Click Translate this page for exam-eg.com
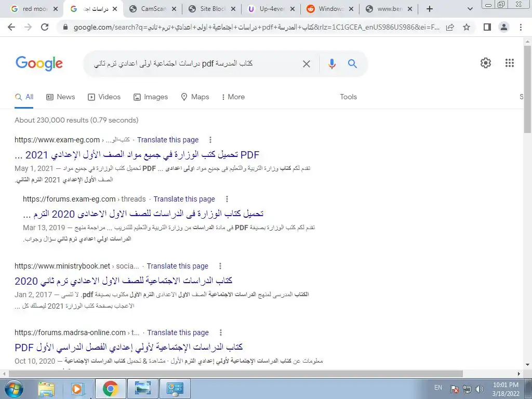This screenshot has height=399, width=532. (x=168, y=140)
